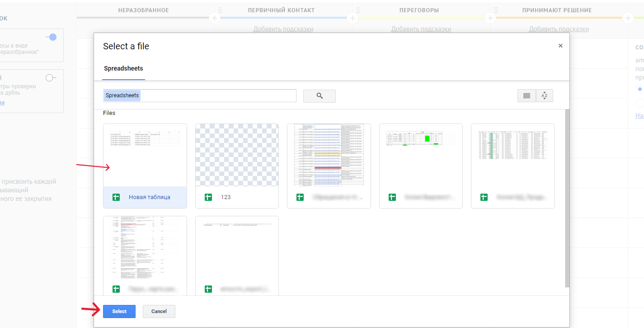
Task: Click the Cancel button
Action: click(x=159, y=311)
